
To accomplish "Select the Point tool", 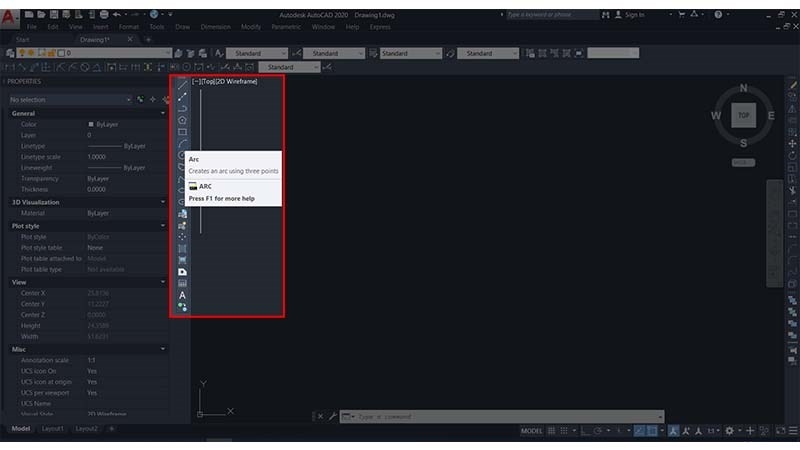I will pyautogui.click(x=182, y=237).
